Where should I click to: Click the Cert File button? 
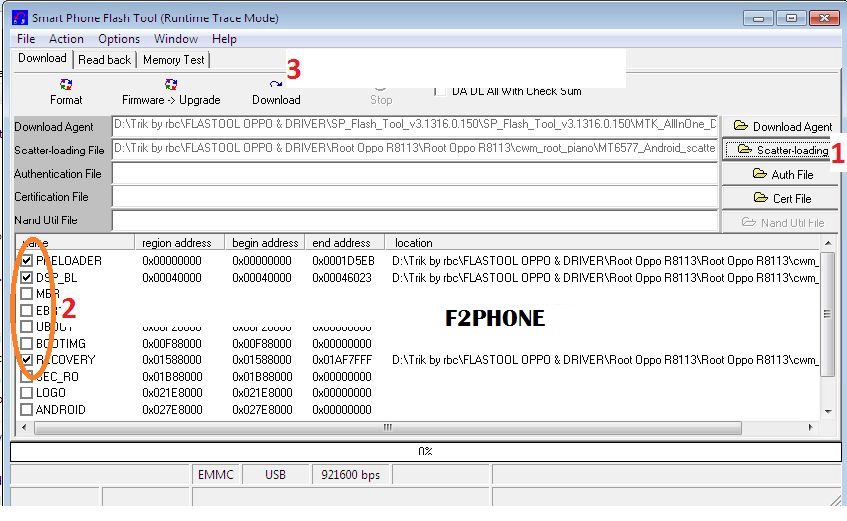[x=783, y=198]
